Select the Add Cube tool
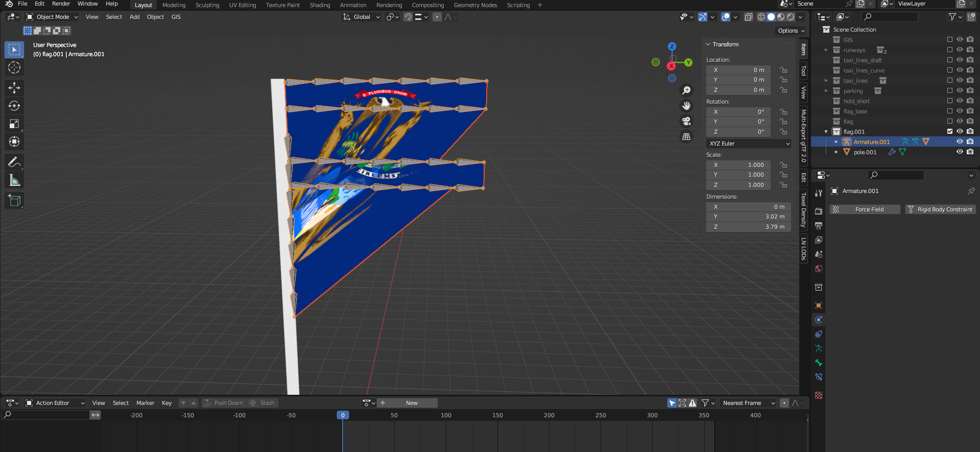 pyautogui.click(x=14, y=201)
